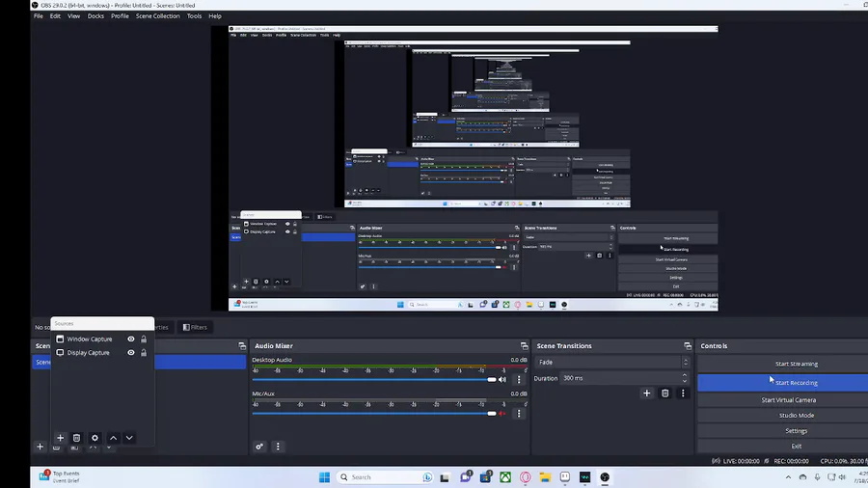
Task: Click Start Virtual Camera button
Action: click(783, 399)
